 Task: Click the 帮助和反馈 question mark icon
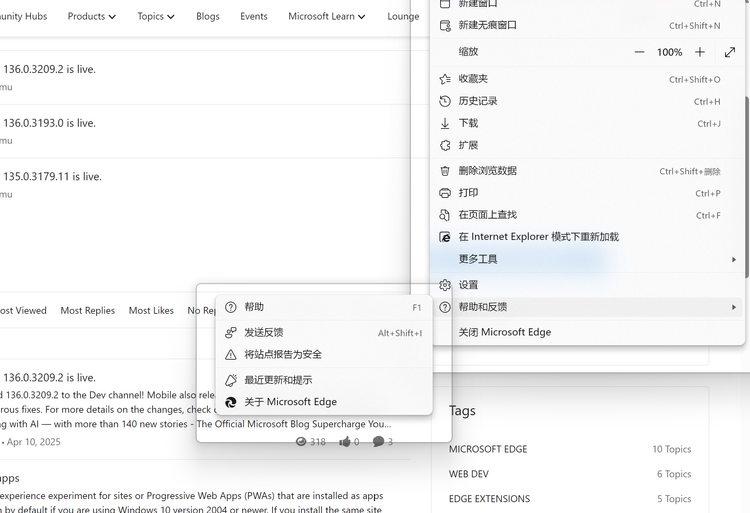[x=445, y=307]
